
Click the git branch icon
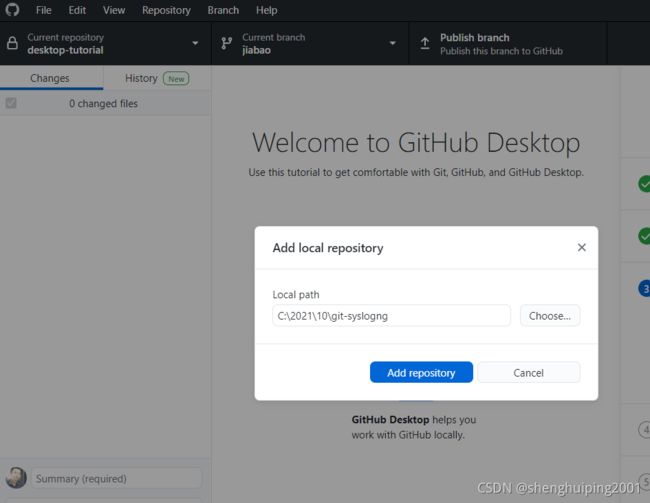coord(227,43)
